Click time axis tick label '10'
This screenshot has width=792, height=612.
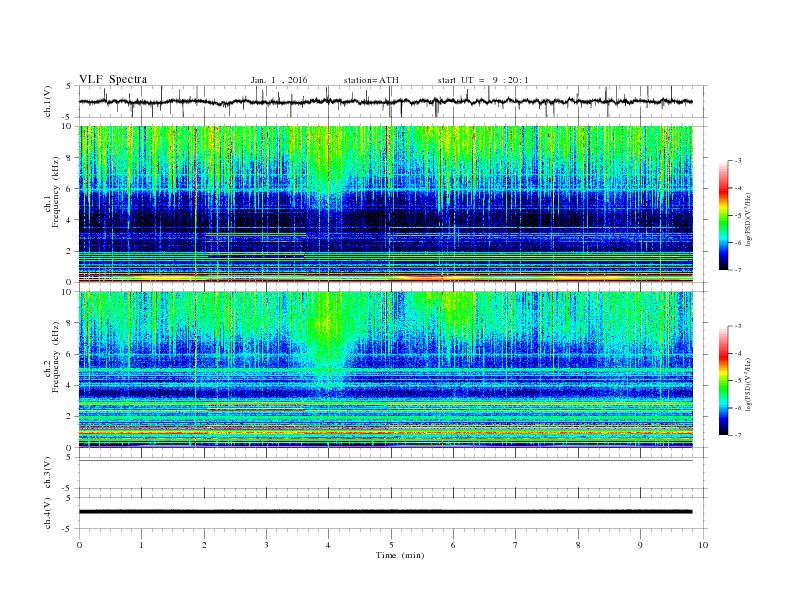coord(703,545)
